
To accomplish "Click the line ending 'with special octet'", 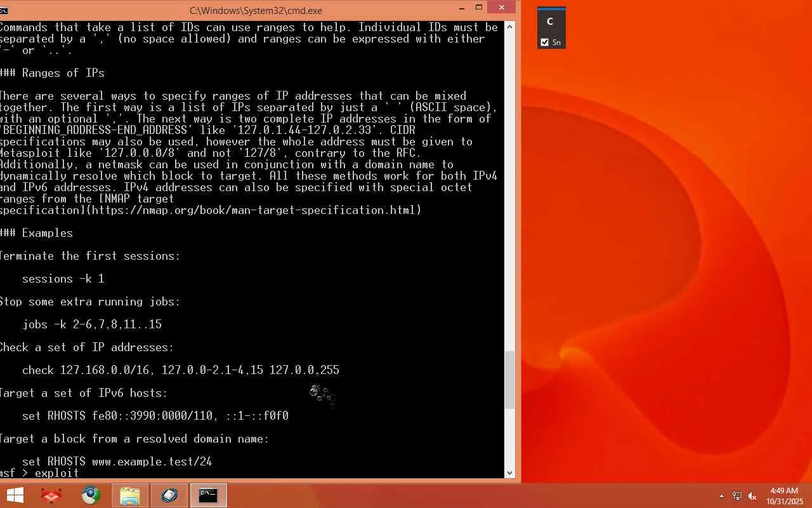I will pyautogui.click(x=236, y=187).
